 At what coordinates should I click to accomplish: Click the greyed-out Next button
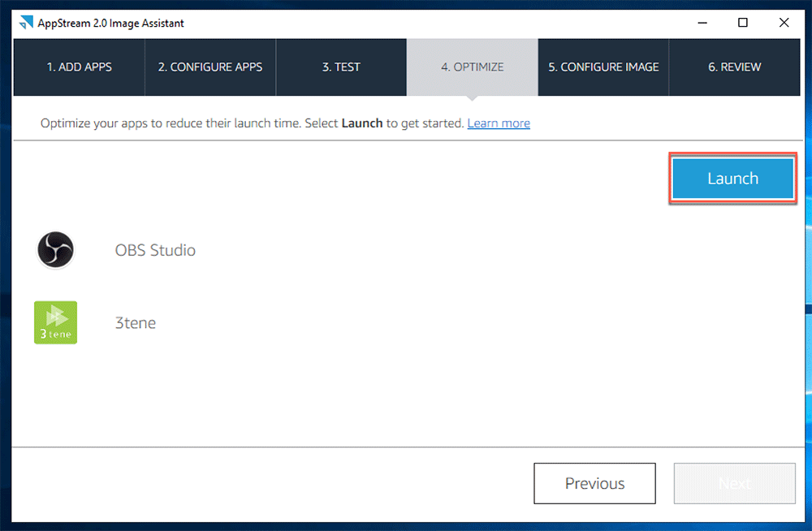(734, 483)
